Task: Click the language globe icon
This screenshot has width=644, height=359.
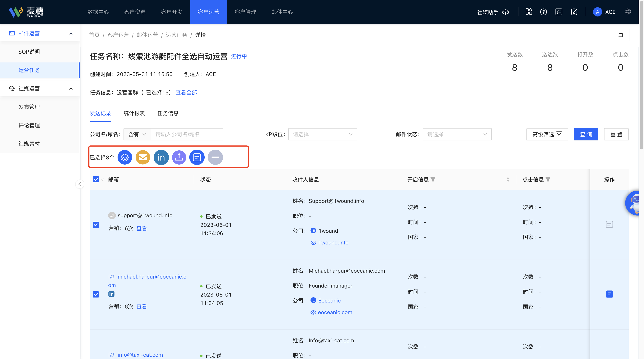Action: tap(628, 12)
